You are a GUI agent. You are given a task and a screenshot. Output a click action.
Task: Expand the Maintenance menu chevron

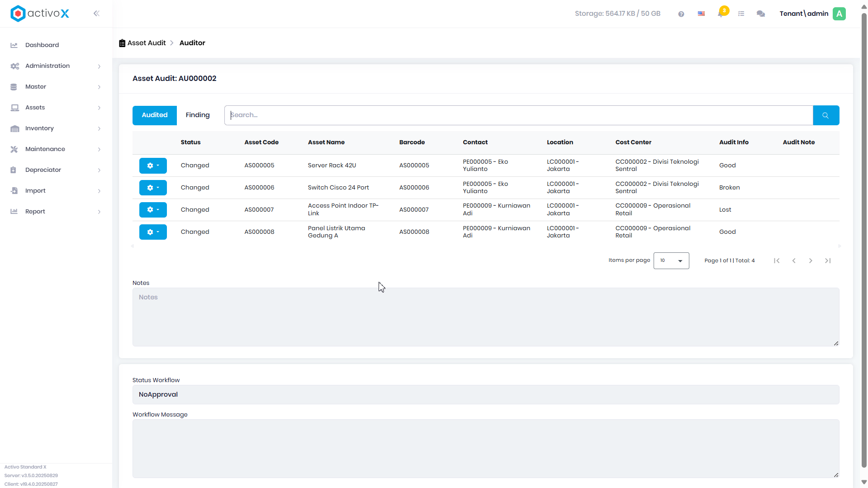click(99, 150)
